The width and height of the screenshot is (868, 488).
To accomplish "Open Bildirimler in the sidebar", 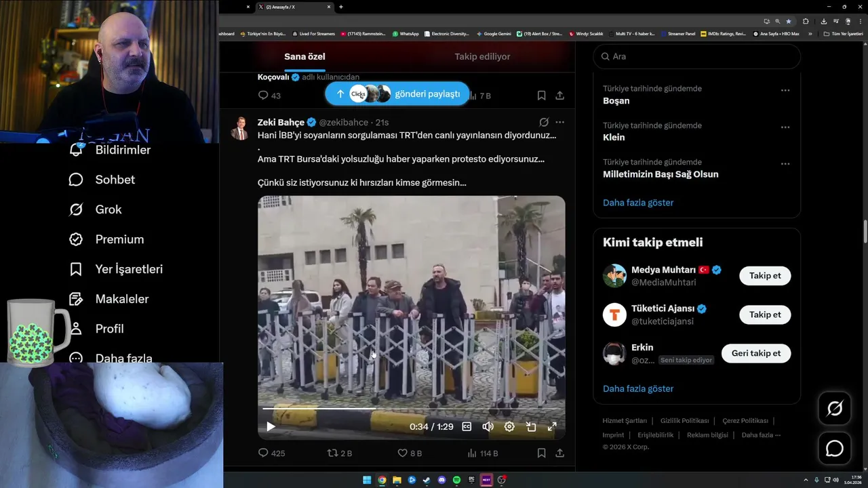I will pyautogui.click(x=110, y=150).
